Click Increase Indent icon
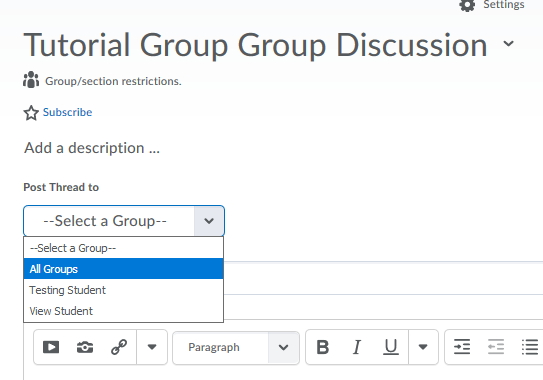This screenshot has height=380, width=543. (462, 347)
